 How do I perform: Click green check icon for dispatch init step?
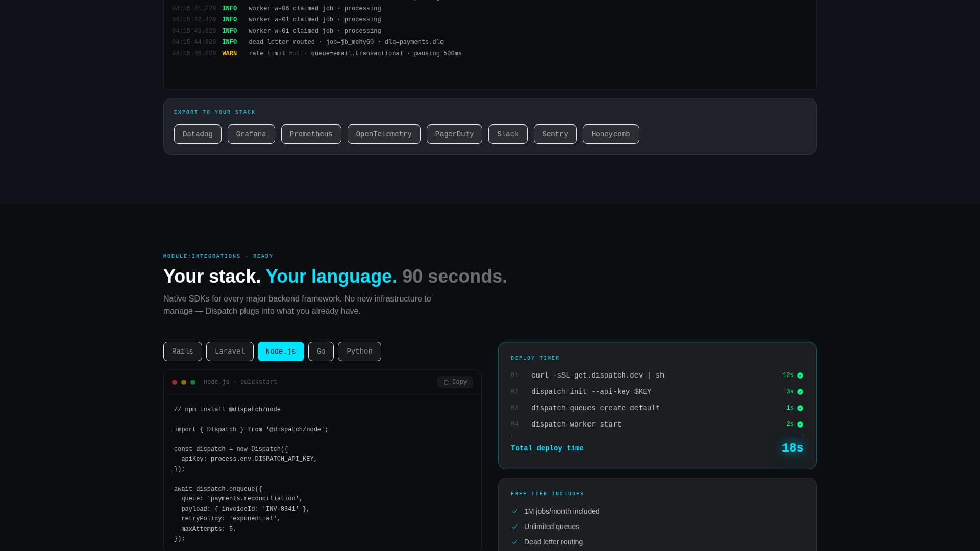(x=800, y=392)
